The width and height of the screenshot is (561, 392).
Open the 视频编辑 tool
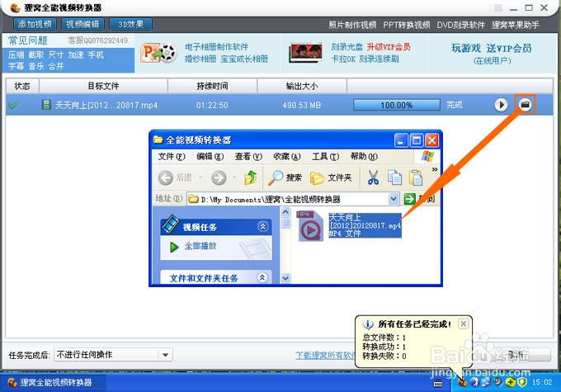[x=82, y=24]
